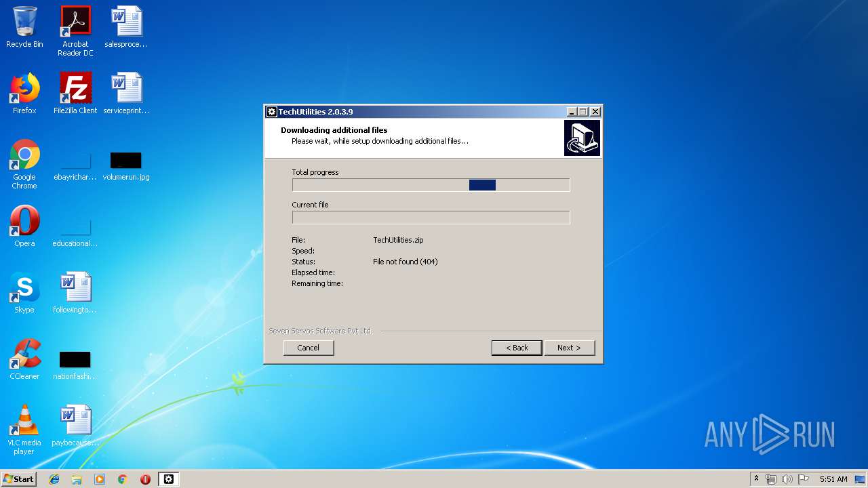This screenshot has height=488, width=868.
Task: Open Skype desktop shortcut
Action: [24, 293]
